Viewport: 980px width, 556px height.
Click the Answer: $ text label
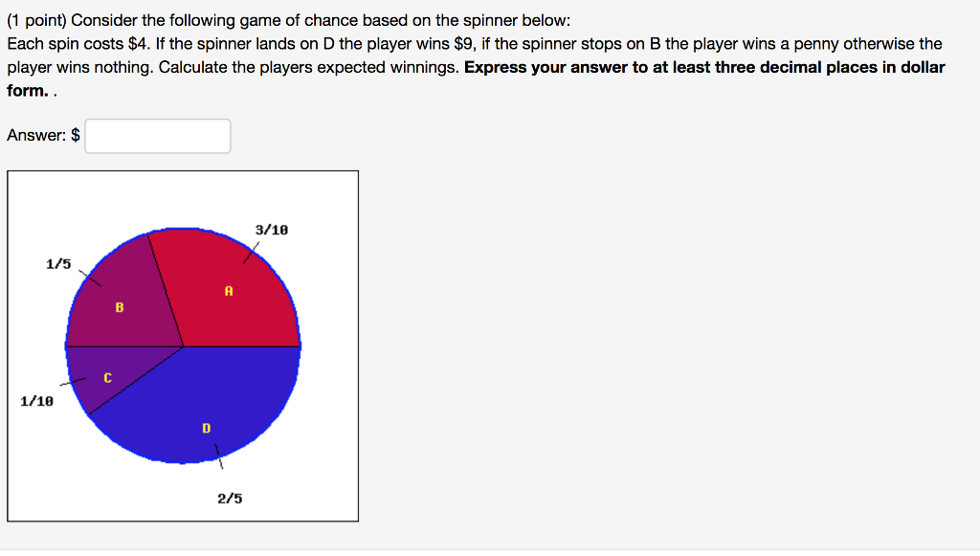pyautogui.click(x=40, y=135)
